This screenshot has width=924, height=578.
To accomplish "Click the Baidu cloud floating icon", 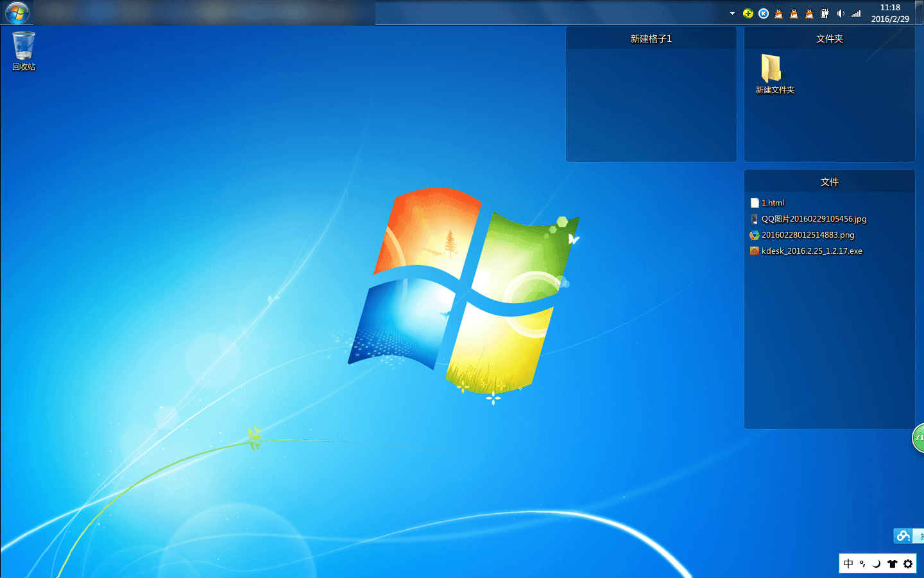I will pos(903,536).
